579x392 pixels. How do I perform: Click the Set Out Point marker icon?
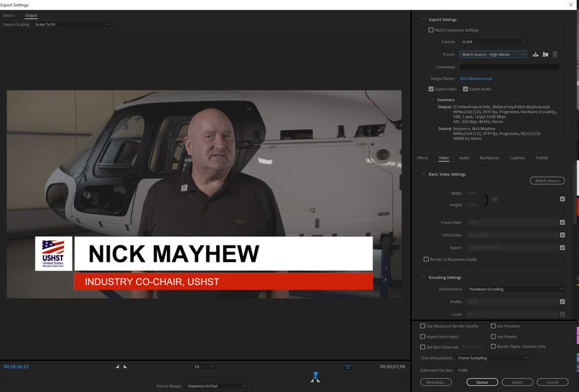pos(125,367)
